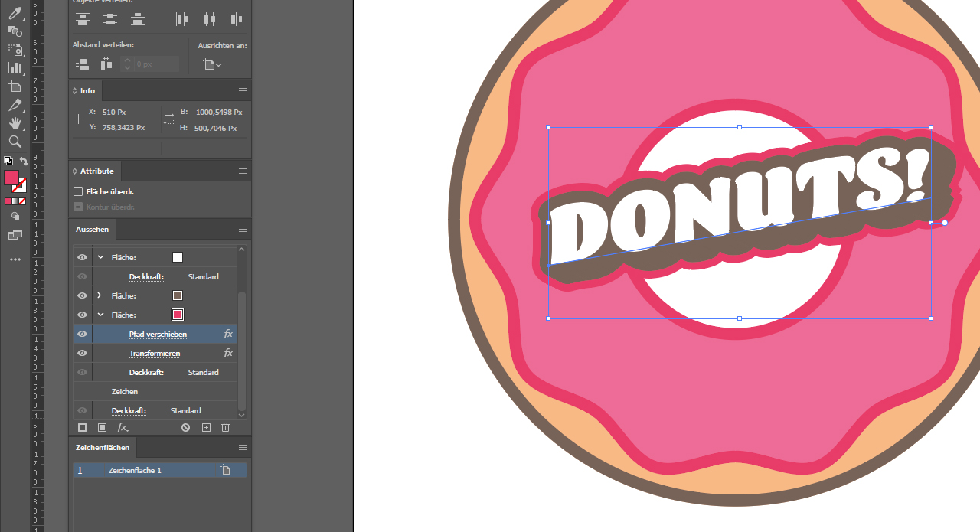Distribute objects by top edges
Viewport: 980px width, 532px height.
[x=83, y=19]
